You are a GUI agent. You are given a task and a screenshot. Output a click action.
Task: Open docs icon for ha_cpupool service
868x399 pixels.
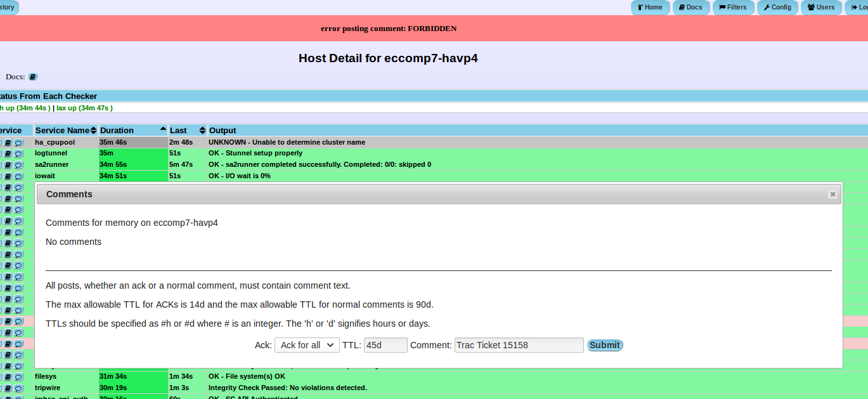pos(8,143)
